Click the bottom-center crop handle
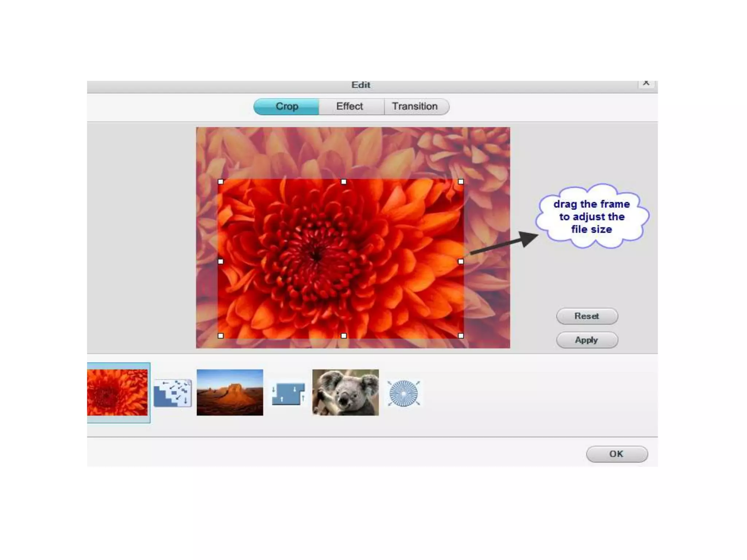Screen dimensions: 747x560 [344, 335]
